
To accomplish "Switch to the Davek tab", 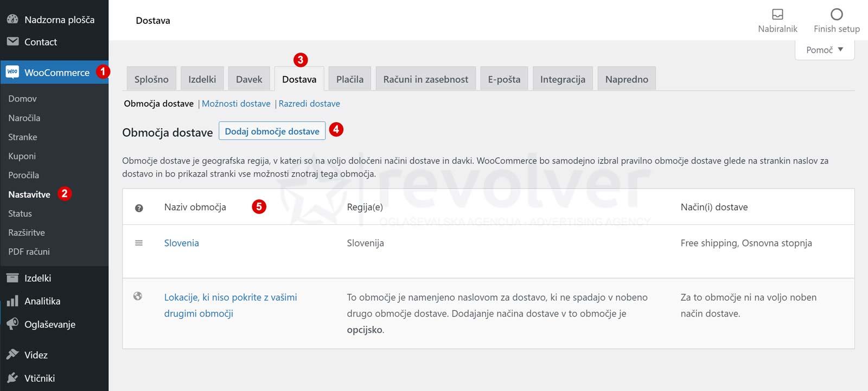I will pos(249,79).
